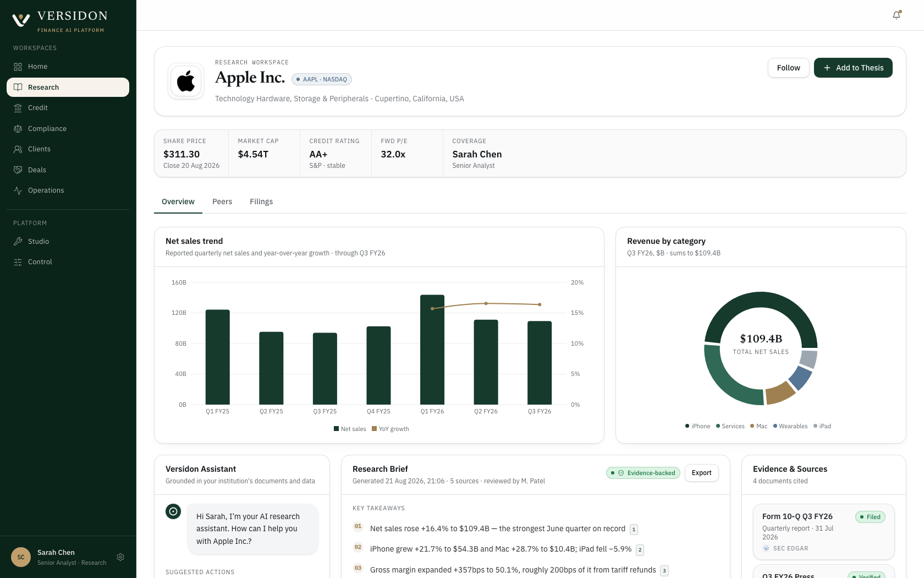This screenshot has height=578, width=924.
Task: Click the Add to Thesis button
Action: (853, 68)
